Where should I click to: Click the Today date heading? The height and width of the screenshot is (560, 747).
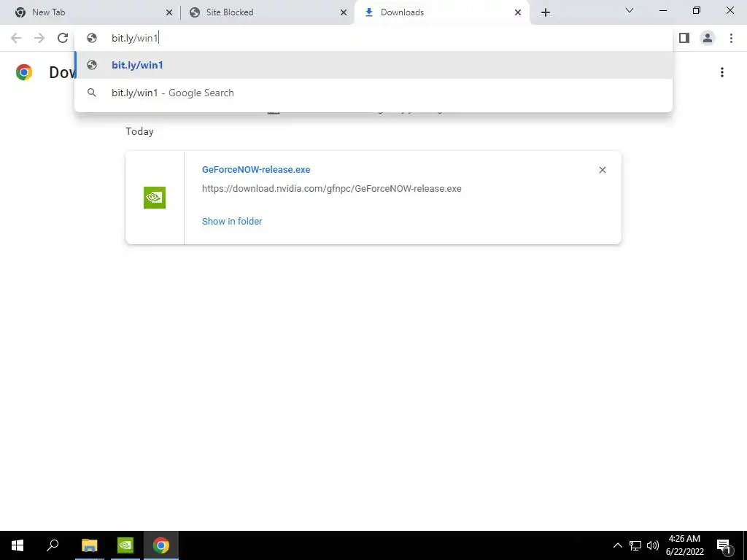pyautogui.click(x=139, y=131)
